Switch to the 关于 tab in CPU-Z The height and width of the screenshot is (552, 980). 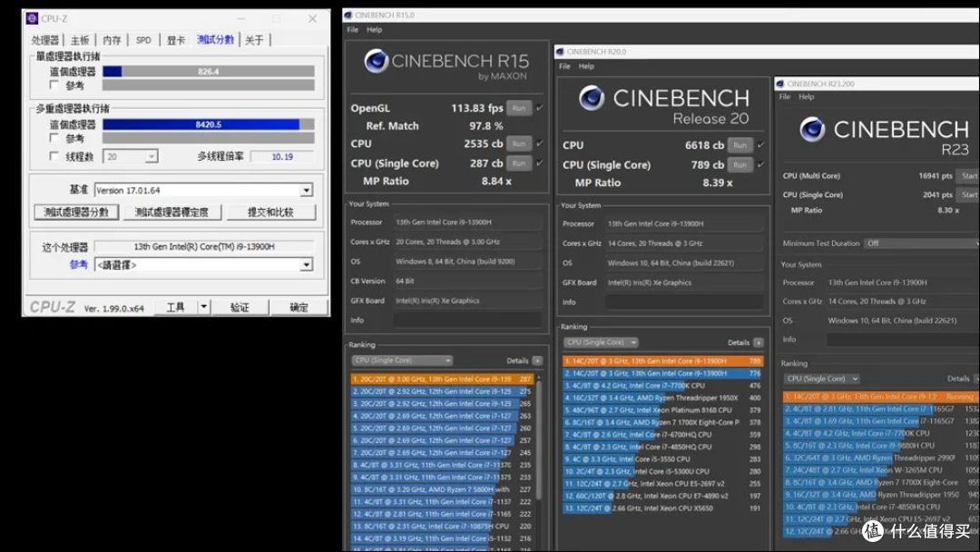tap(254, 40)
